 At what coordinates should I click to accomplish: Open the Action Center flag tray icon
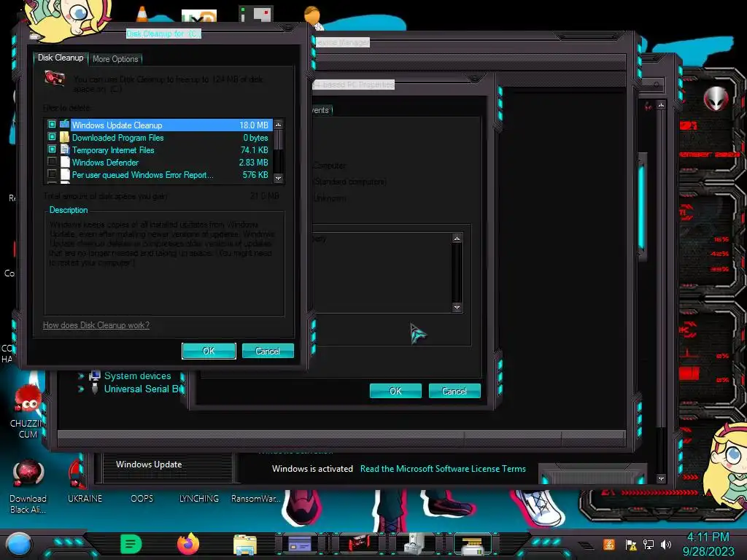631,545
